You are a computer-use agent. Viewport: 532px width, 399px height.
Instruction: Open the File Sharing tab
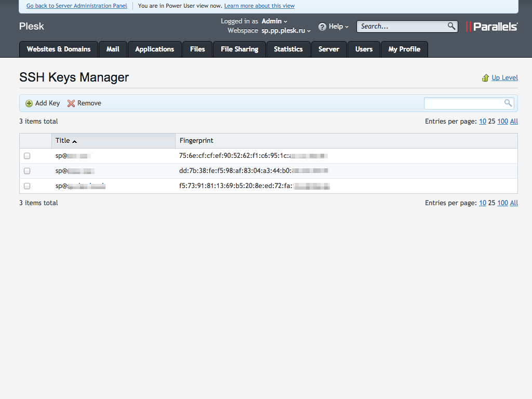click(240, 49)
